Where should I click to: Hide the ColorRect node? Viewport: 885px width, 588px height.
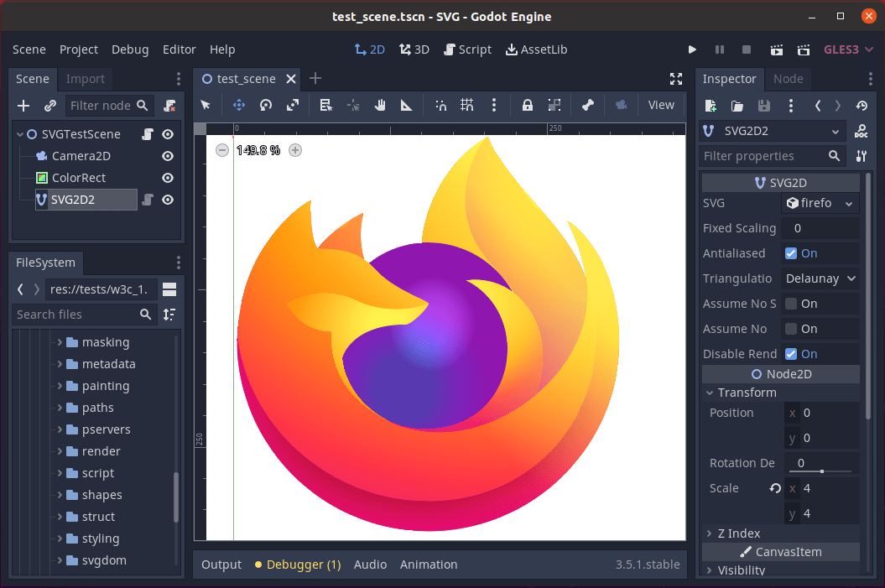(x=167, y=177)
